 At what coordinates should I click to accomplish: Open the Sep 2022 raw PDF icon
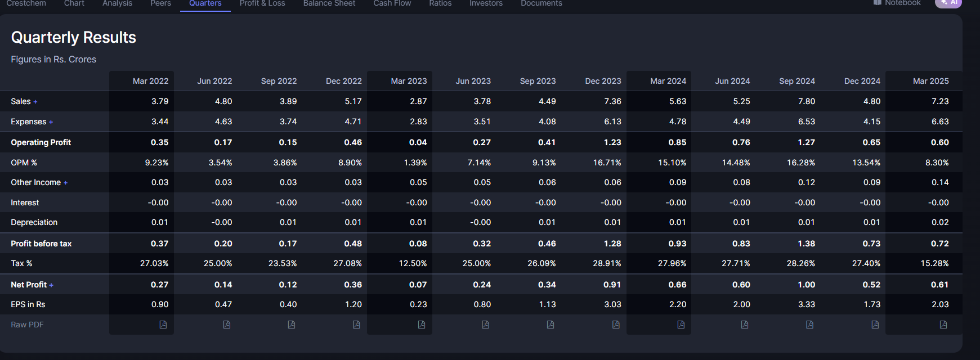tap(292, 325)
